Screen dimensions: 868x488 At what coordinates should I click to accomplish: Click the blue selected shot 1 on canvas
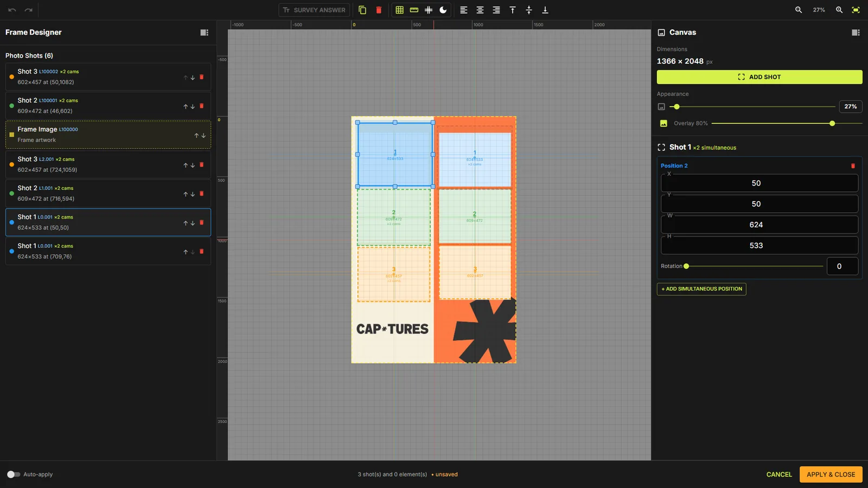(395, 155)
